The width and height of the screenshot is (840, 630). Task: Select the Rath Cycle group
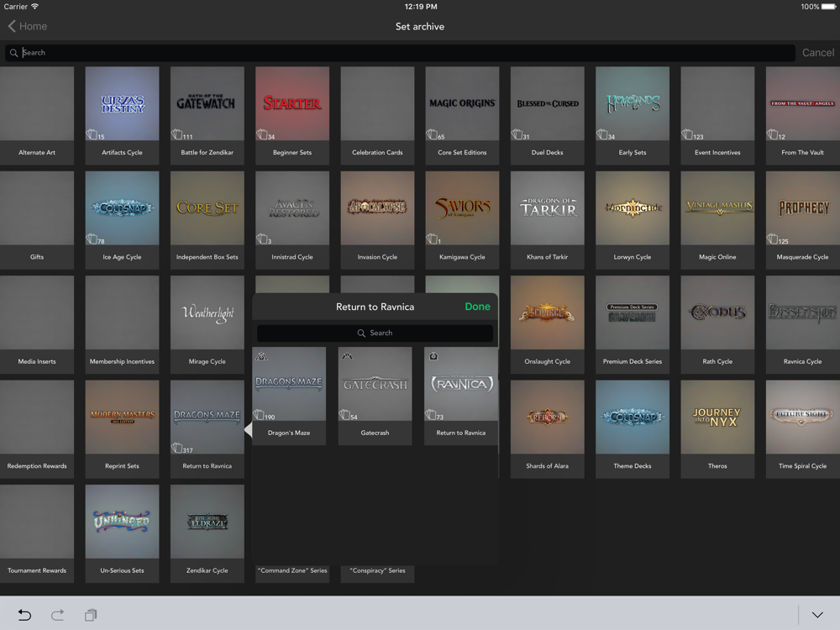(718, 324)
